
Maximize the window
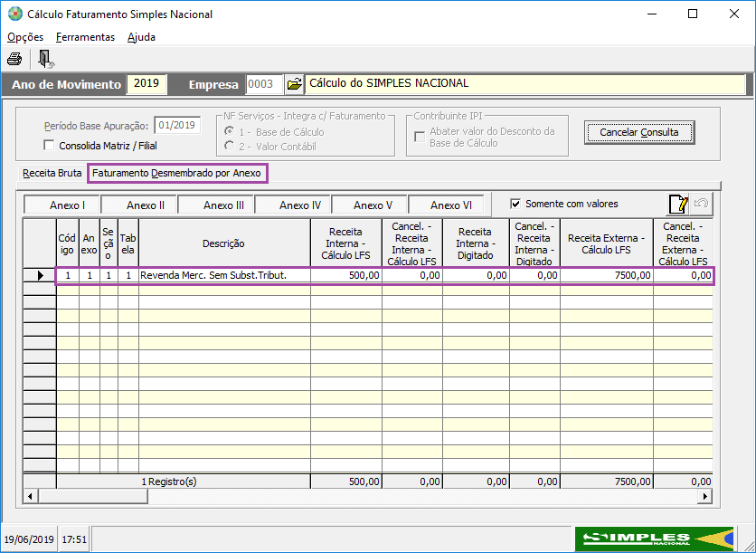point(693,14)
